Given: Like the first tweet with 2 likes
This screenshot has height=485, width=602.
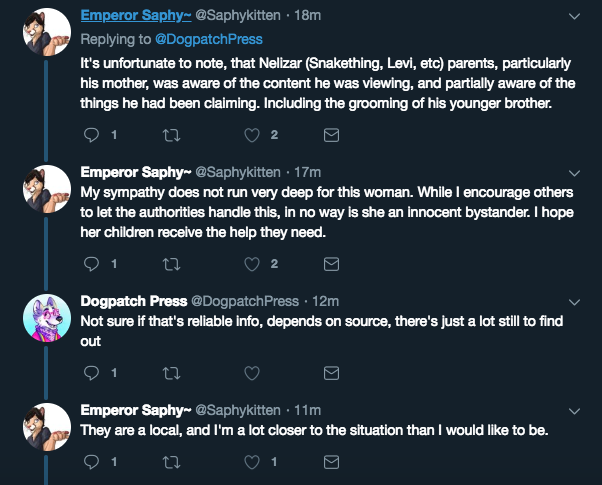Looking at the screenshot, I should pyautogui.click(x=252, y=135).
